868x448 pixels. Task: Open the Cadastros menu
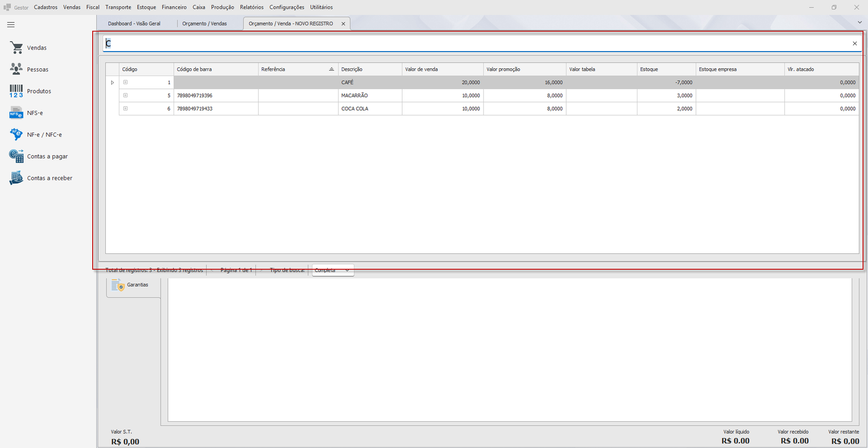tap(46, 7)
